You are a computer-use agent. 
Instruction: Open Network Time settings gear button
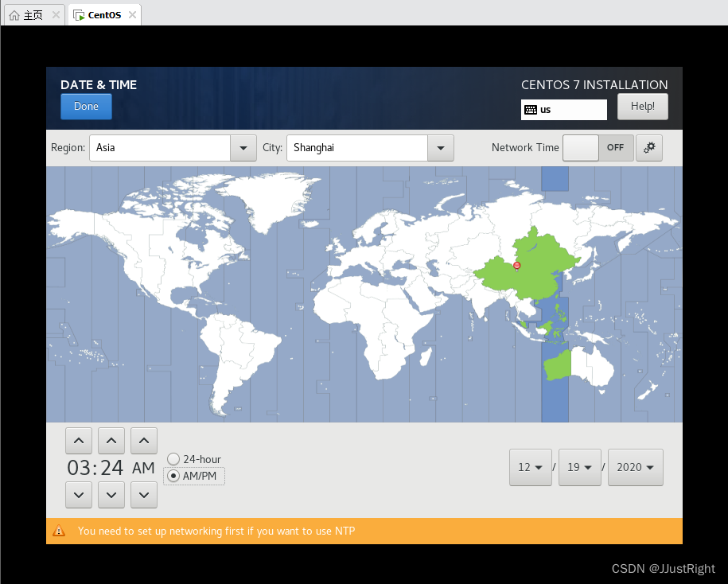click(648, 148)
